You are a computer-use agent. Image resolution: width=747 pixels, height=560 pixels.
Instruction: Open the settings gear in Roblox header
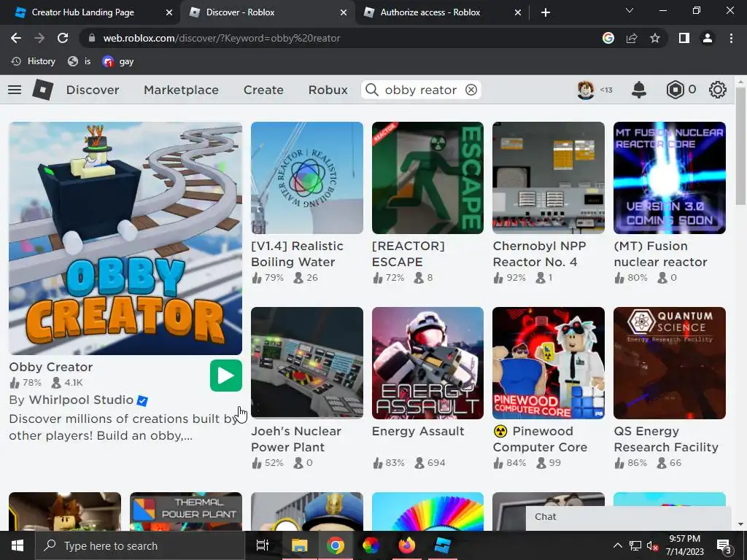coord(718,90)
